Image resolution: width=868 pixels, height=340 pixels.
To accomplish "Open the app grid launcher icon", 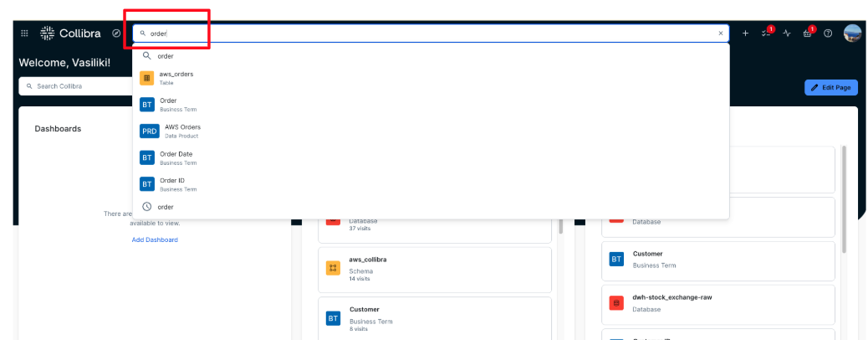I will (24, 33).
